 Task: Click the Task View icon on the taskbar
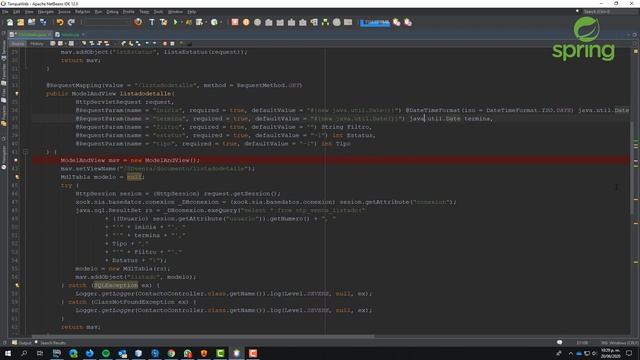[40, 353]
